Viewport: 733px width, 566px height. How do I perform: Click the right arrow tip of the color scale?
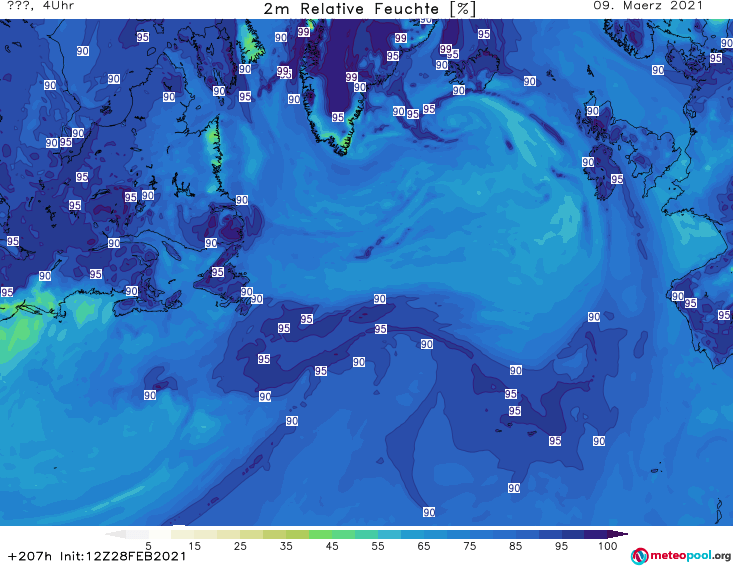(x=618, y=534)
